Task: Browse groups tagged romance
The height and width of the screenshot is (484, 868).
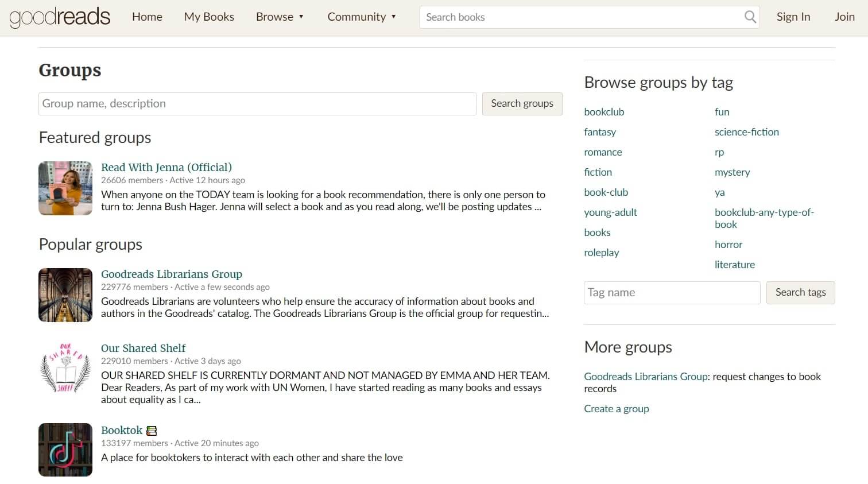Action: click(x=603, y=152)
